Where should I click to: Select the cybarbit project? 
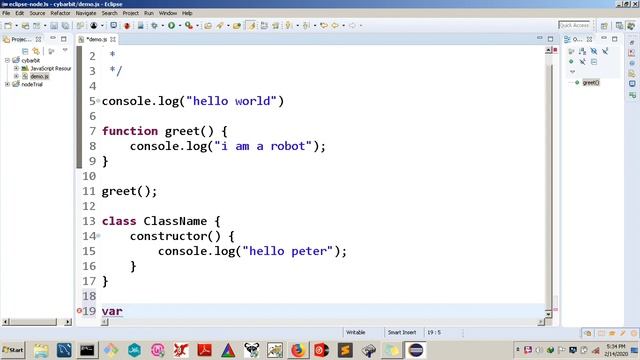tap(31, 60)
